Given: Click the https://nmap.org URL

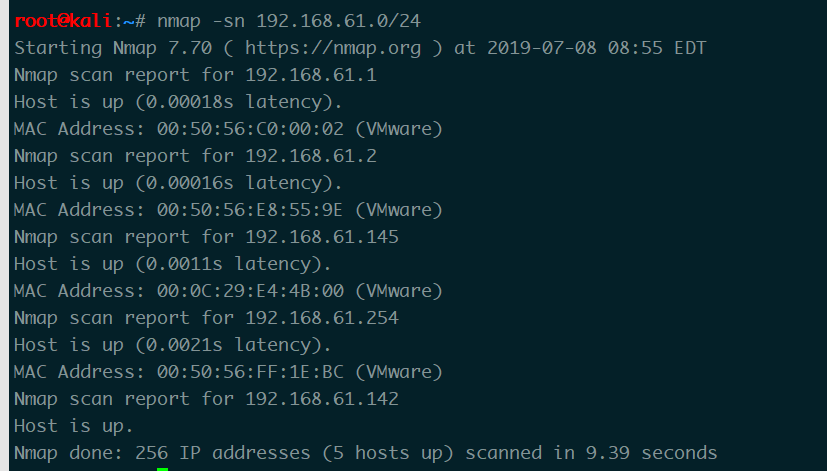Looking at the screenshot, I should [333, 48].
